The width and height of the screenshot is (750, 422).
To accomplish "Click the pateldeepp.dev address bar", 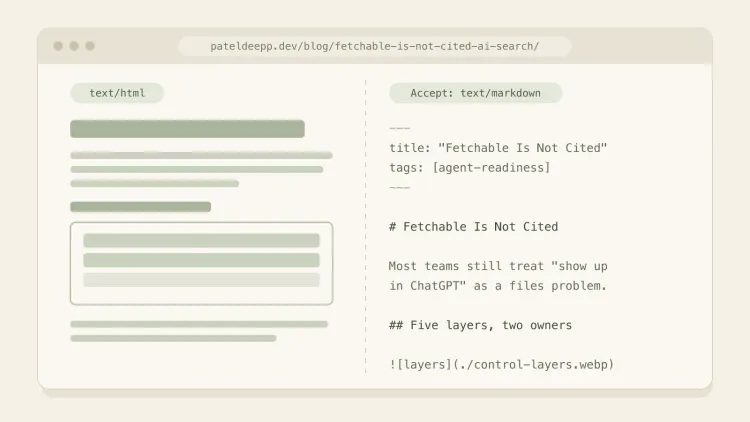I will point(375,46).
